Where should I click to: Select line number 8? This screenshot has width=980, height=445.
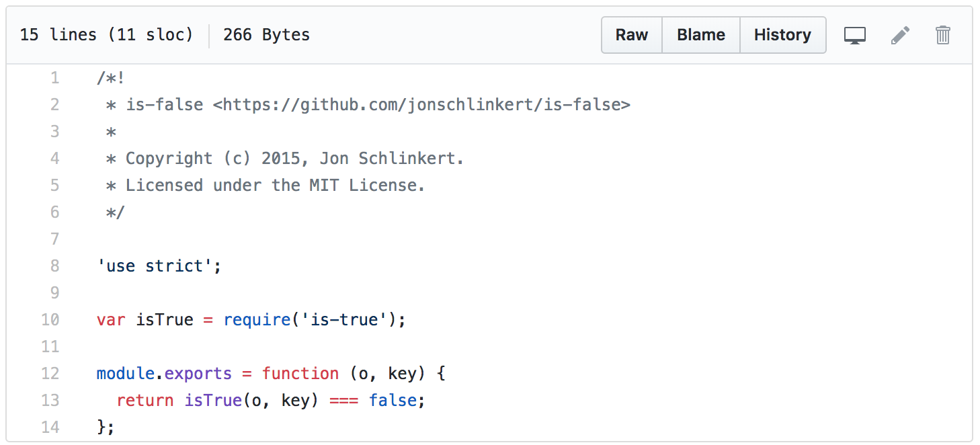pyautogui.click(x=54, y=266)
